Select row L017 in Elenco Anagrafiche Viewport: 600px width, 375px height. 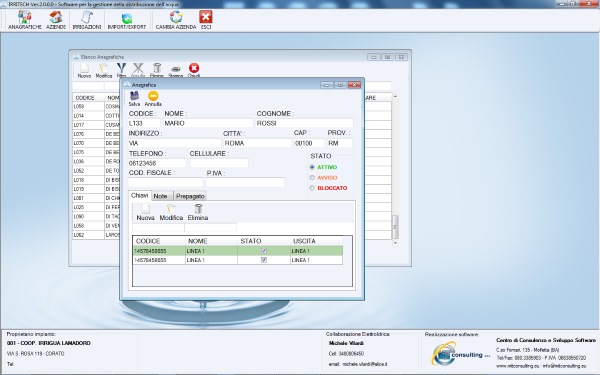(x=88, y=125)
